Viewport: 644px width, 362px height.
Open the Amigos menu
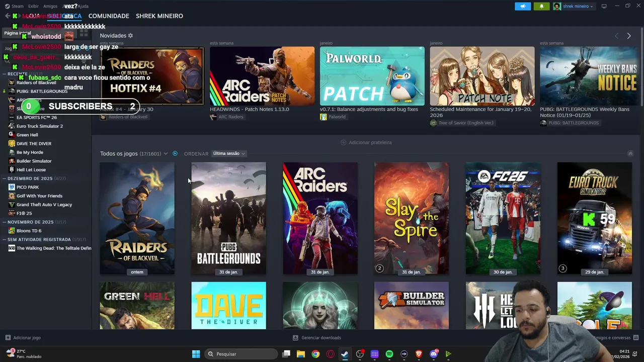click(50, 6)
